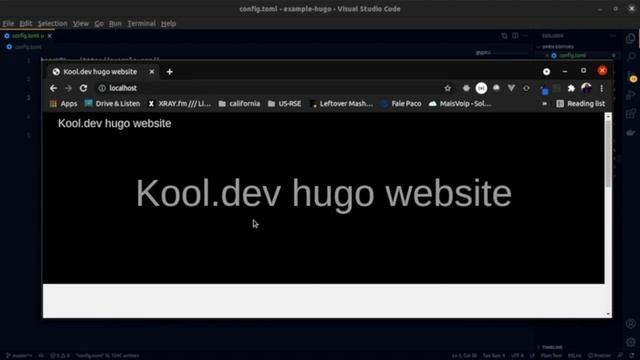Screen dimensions: 640x360
Task: Open VS Code notifications in the status bar
Action: point(632,356)
